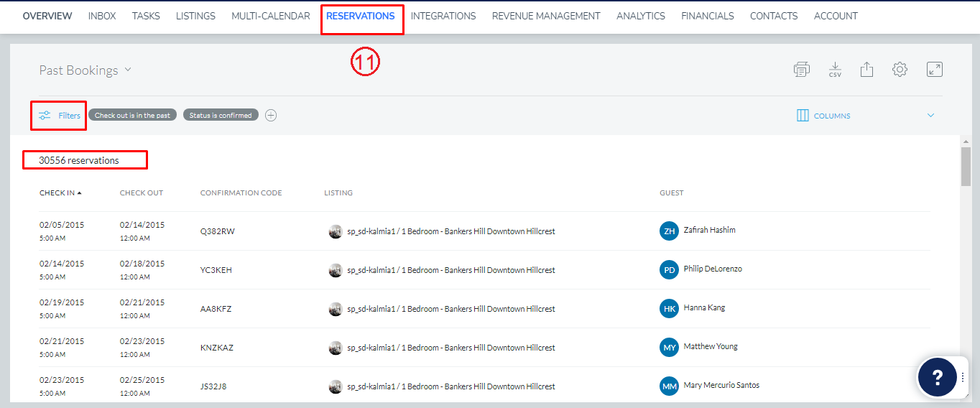Image resolution: width=980 pixels, height=408 pixels.
Task: Sort by Check Out column header
Action: [x=142, y=193]
